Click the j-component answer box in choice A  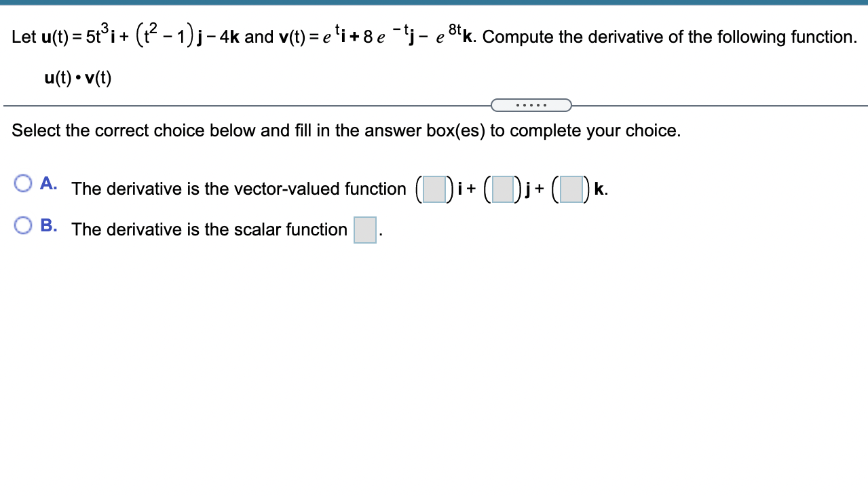click(x=503, y=189)
